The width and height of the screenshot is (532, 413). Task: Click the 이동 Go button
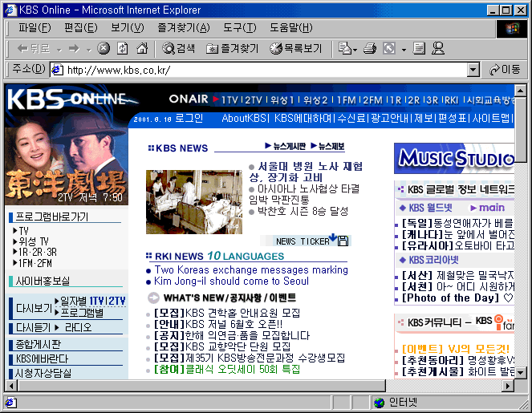[x=505, y=70]
